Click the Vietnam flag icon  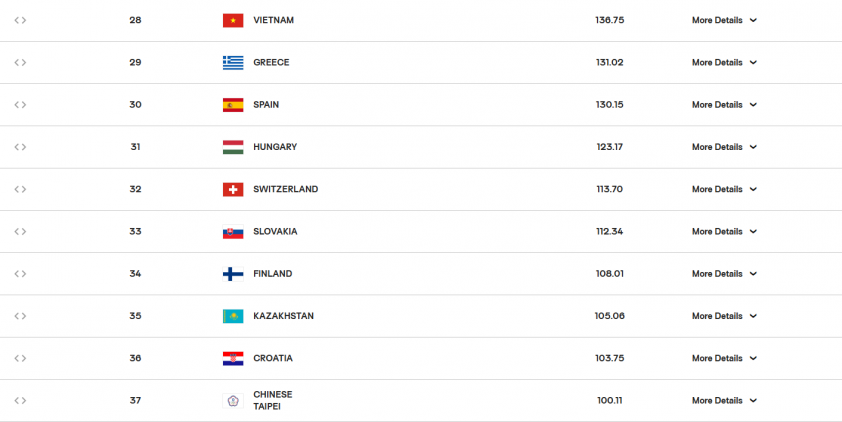click(x=232, y=20)
